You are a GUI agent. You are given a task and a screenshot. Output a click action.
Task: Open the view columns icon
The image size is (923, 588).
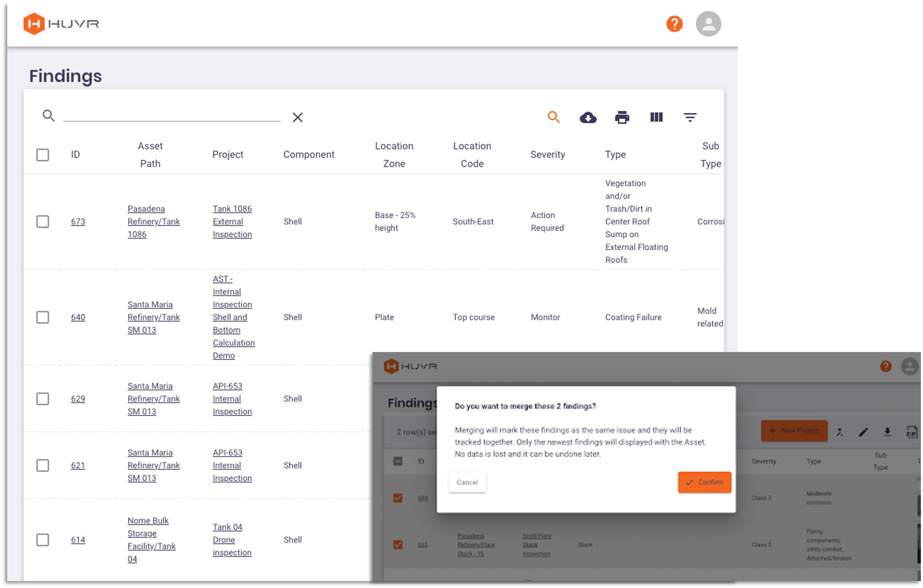click(656, 117)
